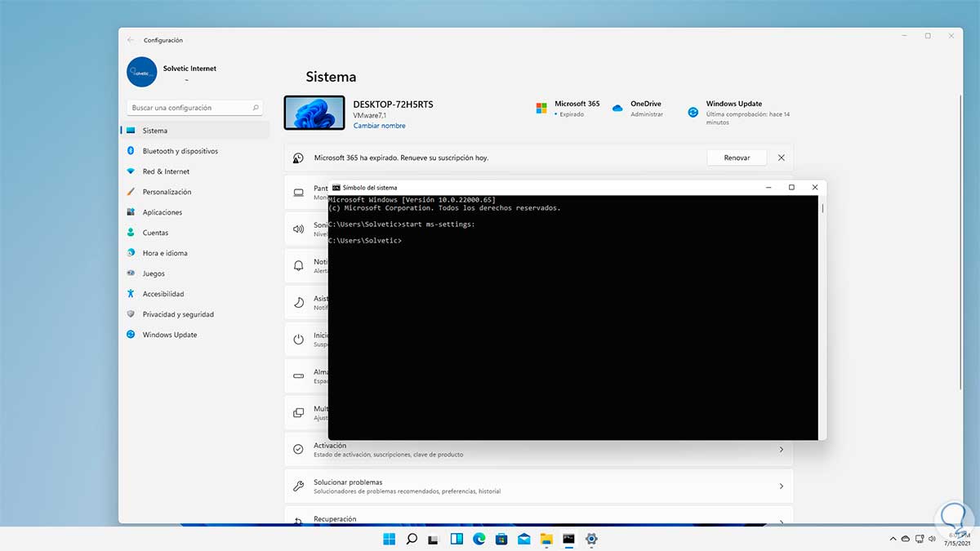Select Command Prompt taskbar icon
The image size is (980, 551).
(x=568, y=539)
